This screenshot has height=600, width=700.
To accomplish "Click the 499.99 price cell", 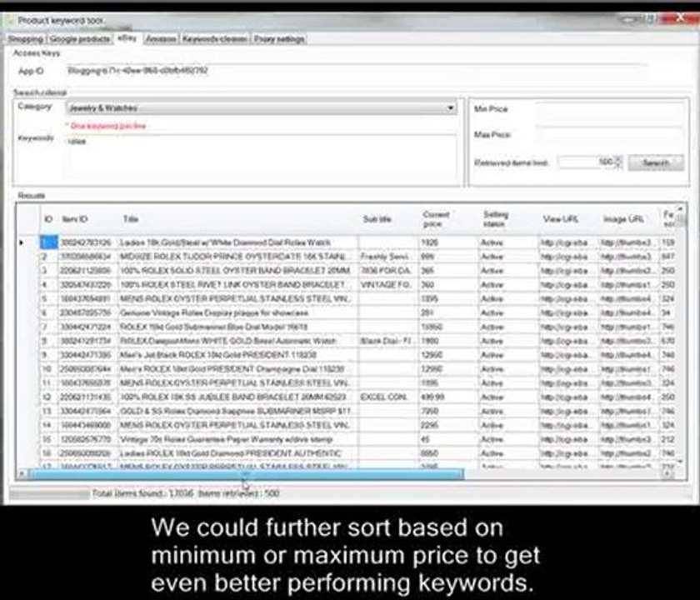I will coord(448,397).
